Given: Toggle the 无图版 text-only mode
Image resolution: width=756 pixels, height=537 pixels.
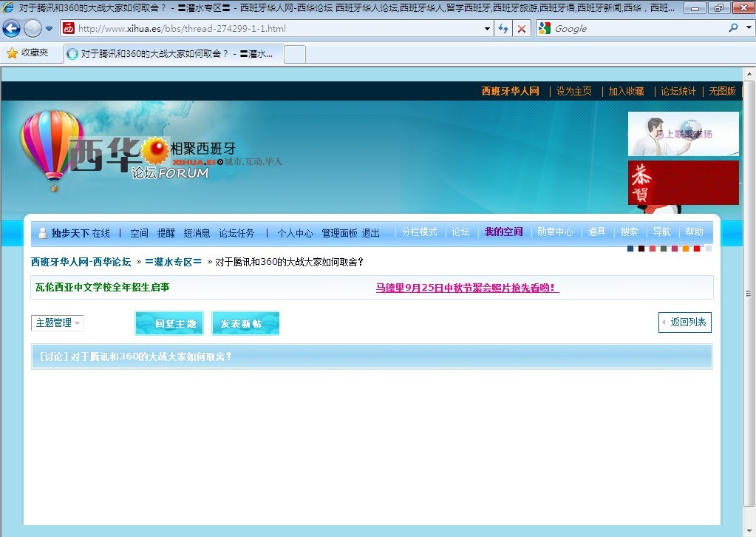Looking at the screenshot, I should tap(722, 91).
